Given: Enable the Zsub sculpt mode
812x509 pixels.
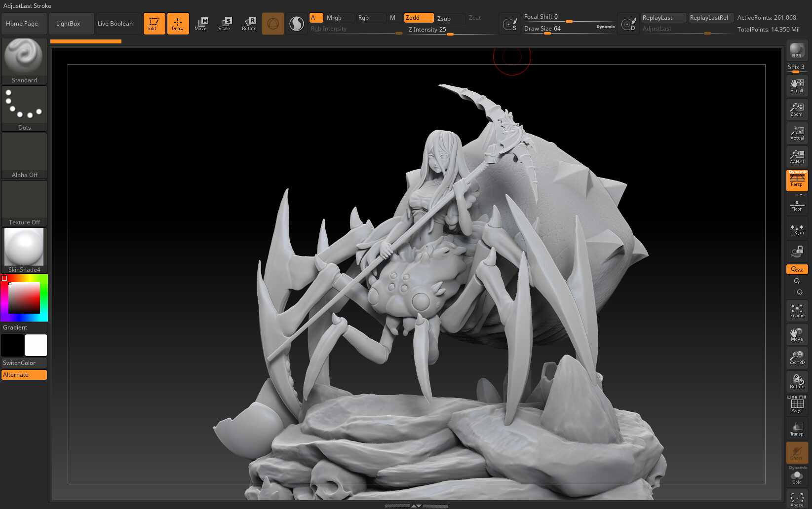Looking at the screenshot, I should tap(450, 18).
